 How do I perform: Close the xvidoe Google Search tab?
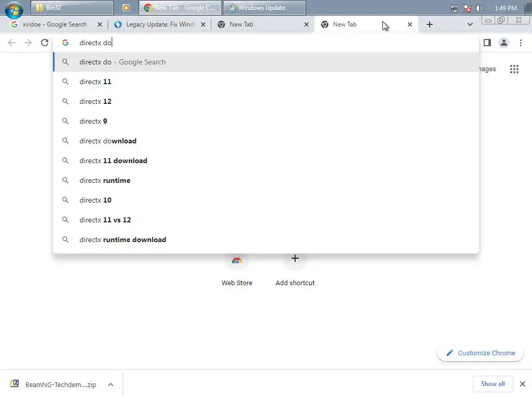[100, 24]
